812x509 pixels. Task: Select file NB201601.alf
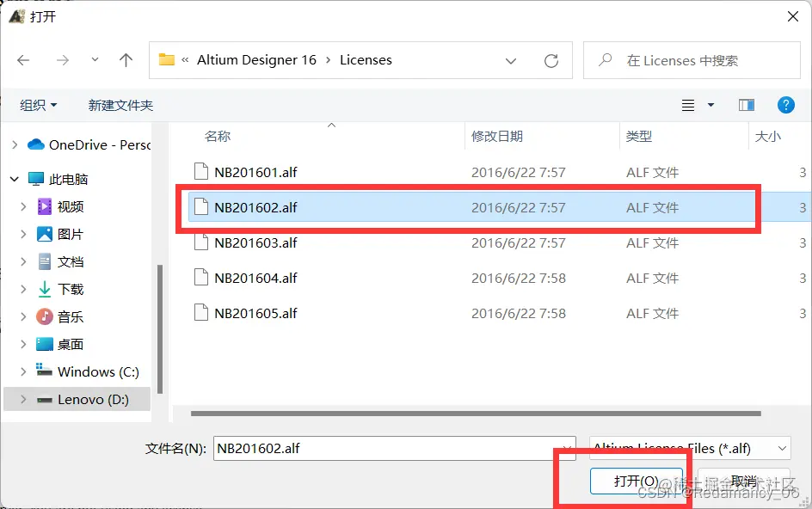255,173
